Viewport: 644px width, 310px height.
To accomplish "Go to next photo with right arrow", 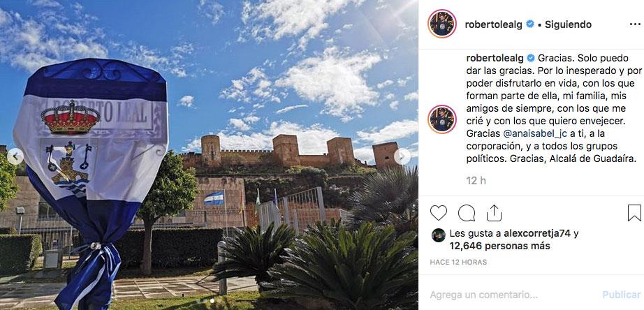I will [402, 156].
